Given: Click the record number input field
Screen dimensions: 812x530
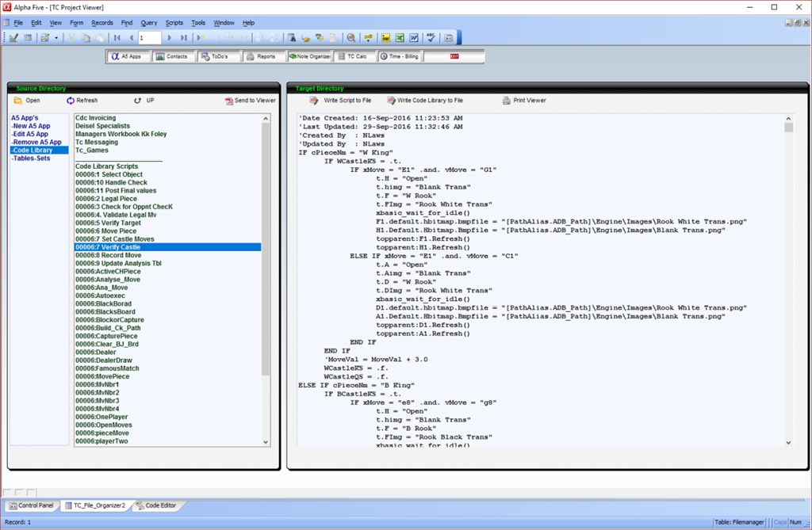Looking at the screenshot, I should (x=150, y=37).
